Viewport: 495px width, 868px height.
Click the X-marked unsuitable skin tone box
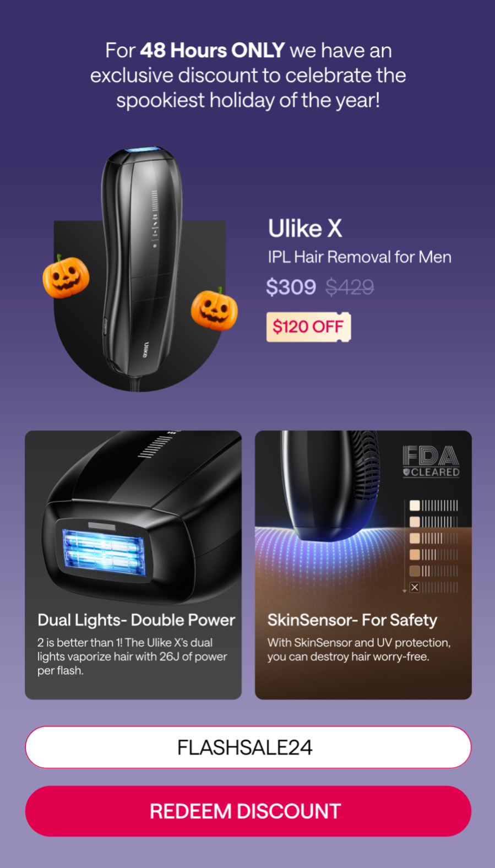415,588
